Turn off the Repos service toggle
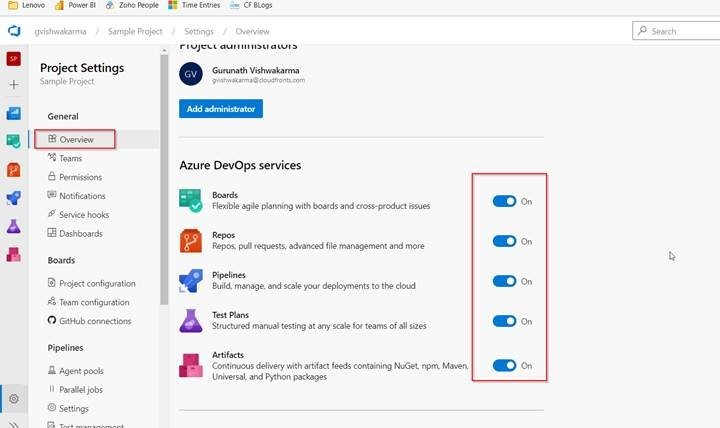Image resolution: width=720 pixels, height=428 pixels. [504, 241]
